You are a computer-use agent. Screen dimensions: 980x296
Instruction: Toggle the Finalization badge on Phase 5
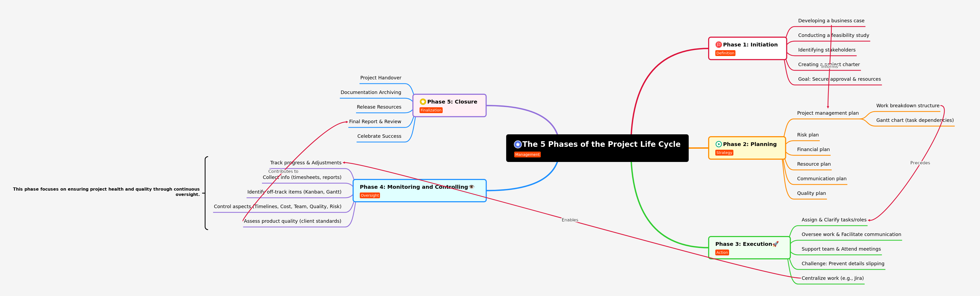point(430,110)
